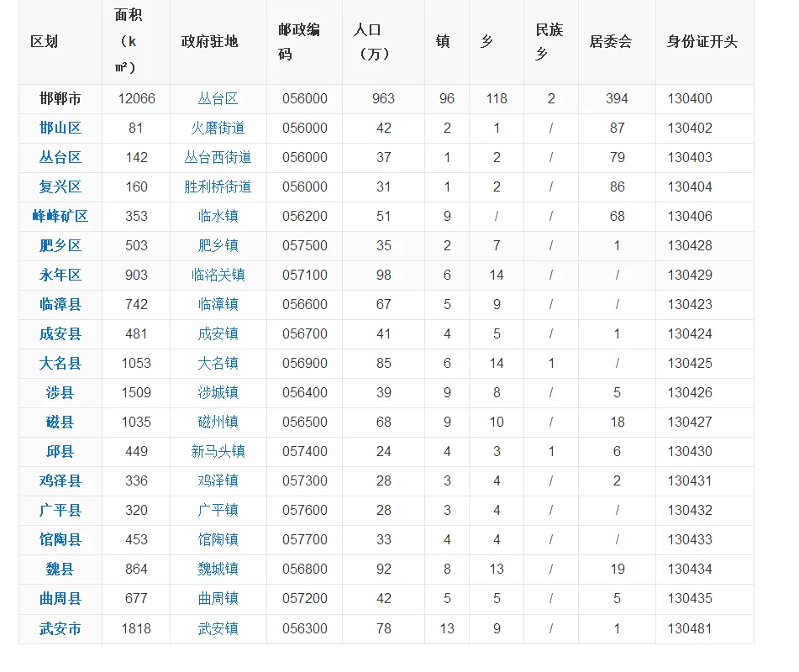Image resolution: width=799 pixels, height=672 pixels.
Task: Click the 魏城镇 link
Action: tap(218, 569)
